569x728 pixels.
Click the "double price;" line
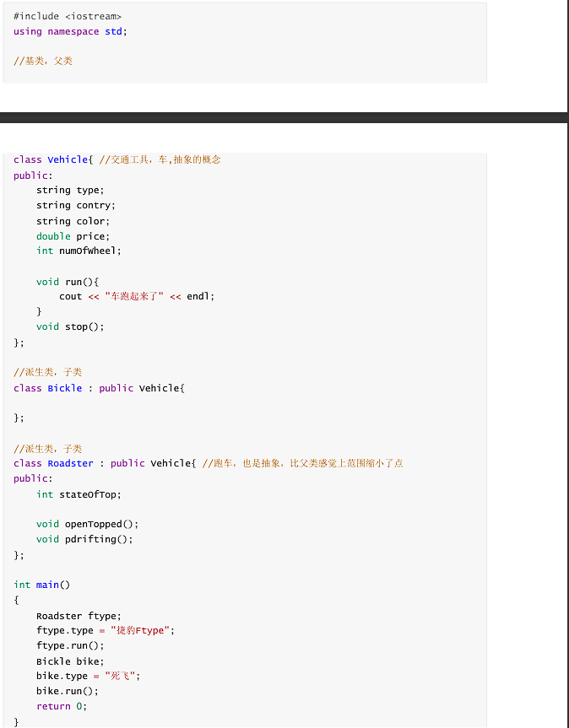[x=73, y=236]
